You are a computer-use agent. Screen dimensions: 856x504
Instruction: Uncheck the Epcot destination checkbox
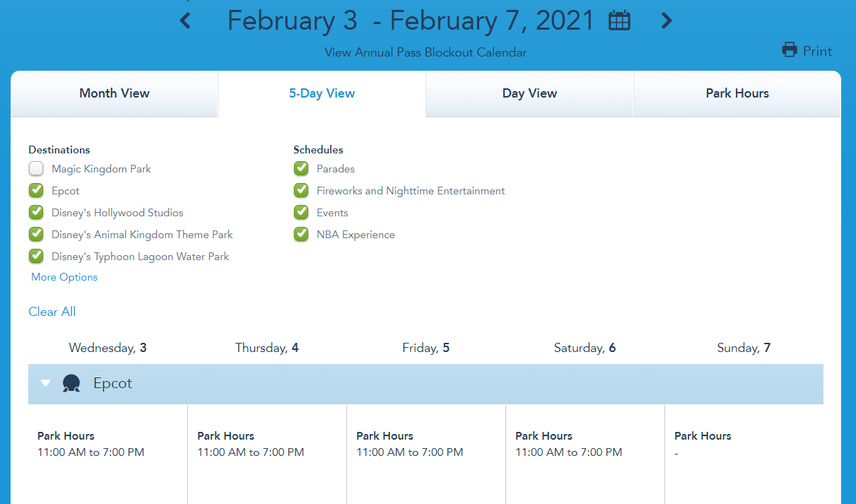point(36,191)
